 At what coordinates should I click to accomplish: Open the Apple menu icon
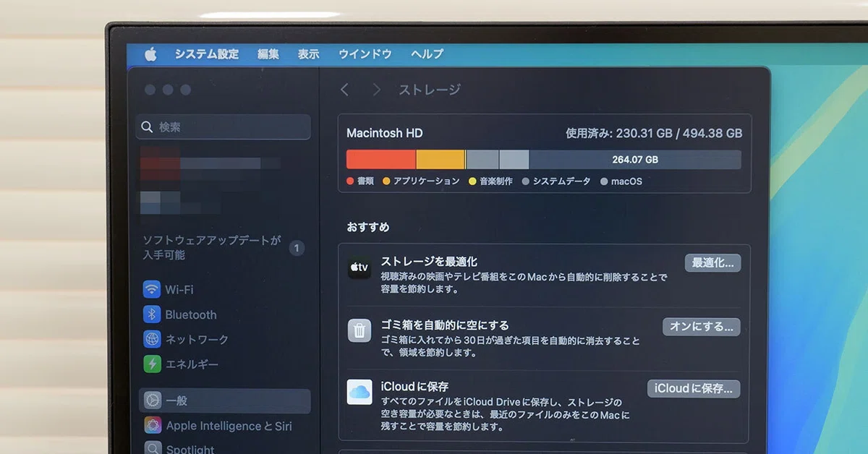click(x=150, y=54)
